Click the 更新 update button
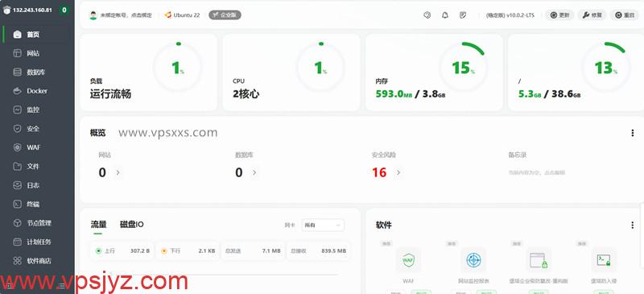 point(559,15)
